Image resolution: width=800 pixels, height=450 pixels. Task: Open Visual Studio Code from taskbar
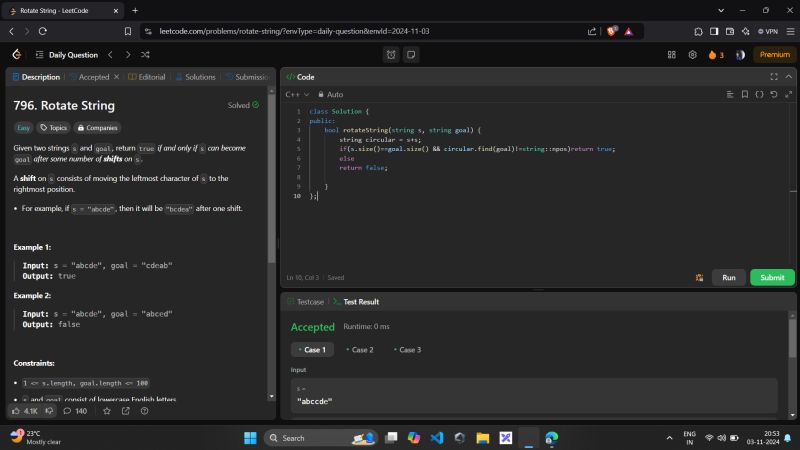tap(437, 438)
